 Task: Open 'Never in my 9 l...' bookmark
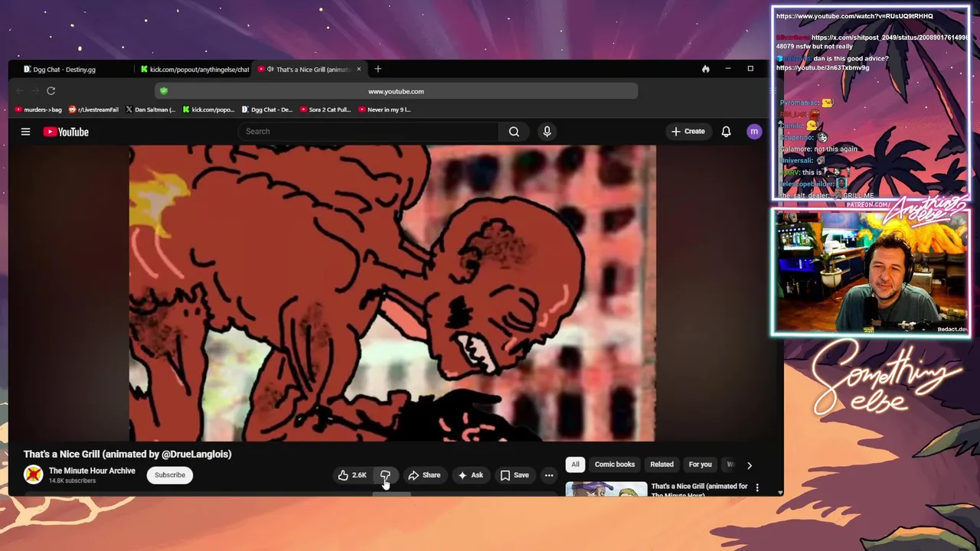coord(384,109)
